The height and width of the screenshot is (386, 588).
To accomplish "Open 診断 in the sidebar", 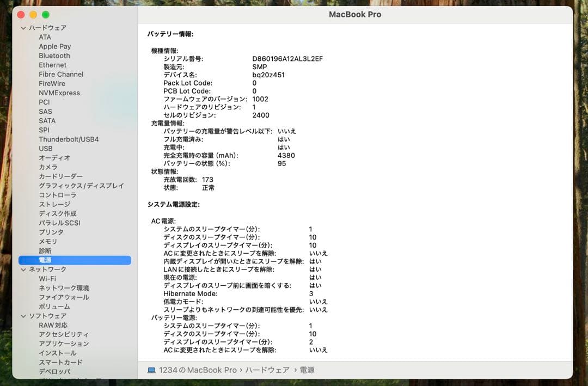I will click(45, 251).
